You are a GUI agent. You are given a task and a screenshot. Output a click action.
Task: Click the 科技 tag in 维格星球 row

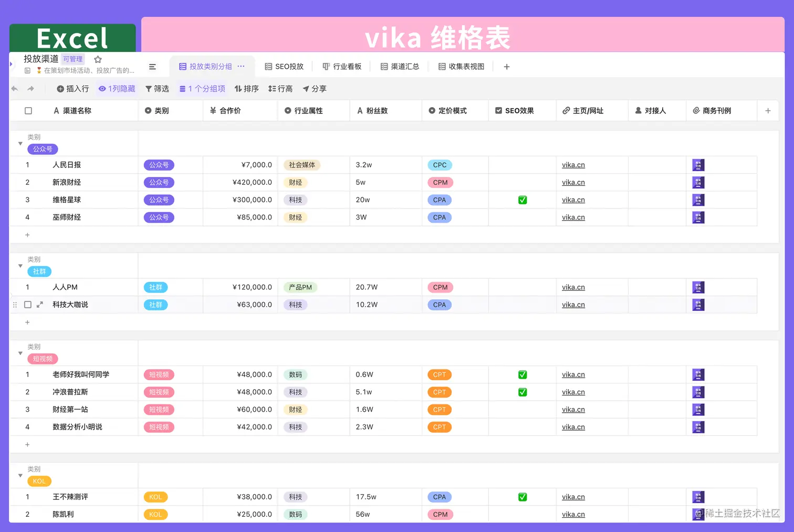295,200
